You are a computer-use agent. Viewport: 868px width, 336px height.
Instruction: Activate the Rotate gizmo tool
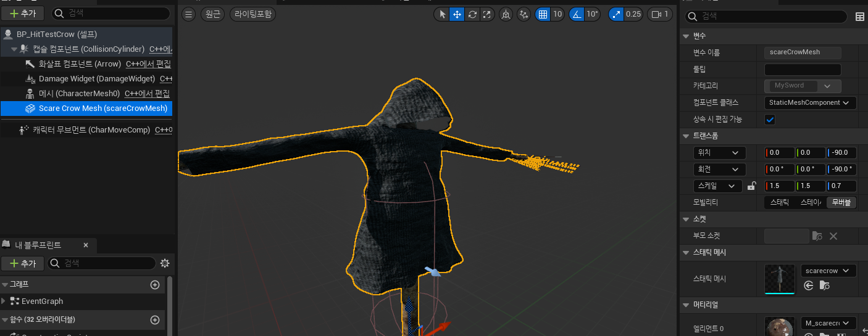coord(472,14)
